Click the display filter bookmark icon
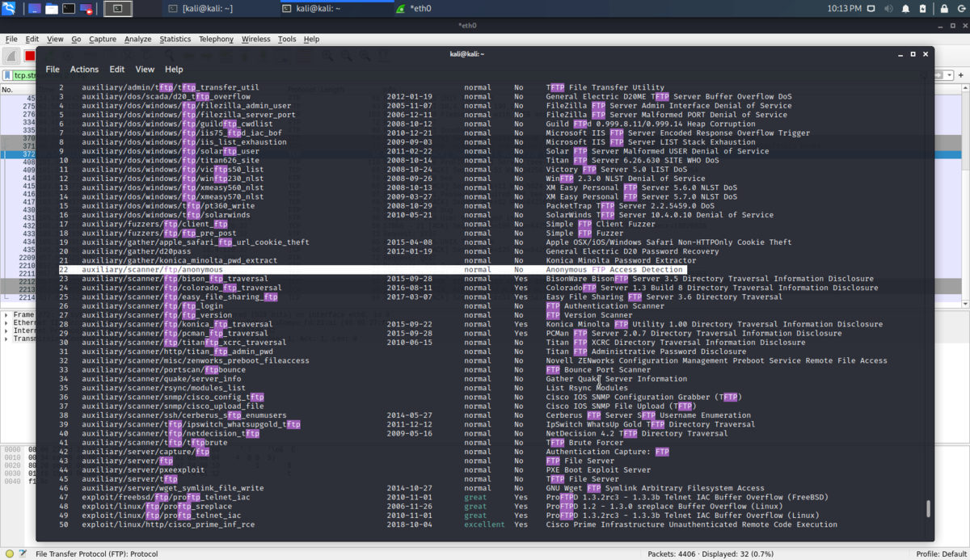The height and width of the screenshot is (560, 970). point(8,75)
